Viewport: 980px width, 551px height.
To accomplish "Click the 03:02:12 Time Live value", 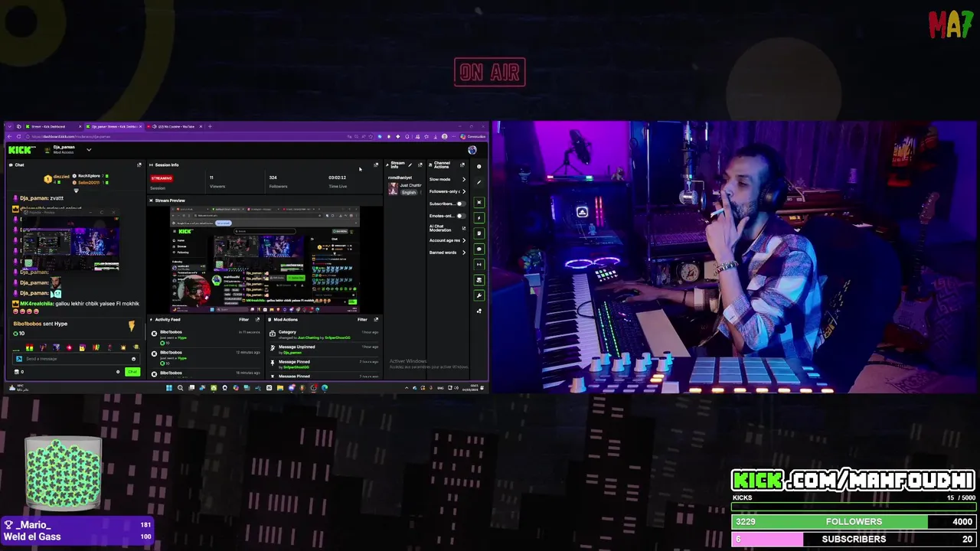I will pyautogui.click(x=337, y=178).
